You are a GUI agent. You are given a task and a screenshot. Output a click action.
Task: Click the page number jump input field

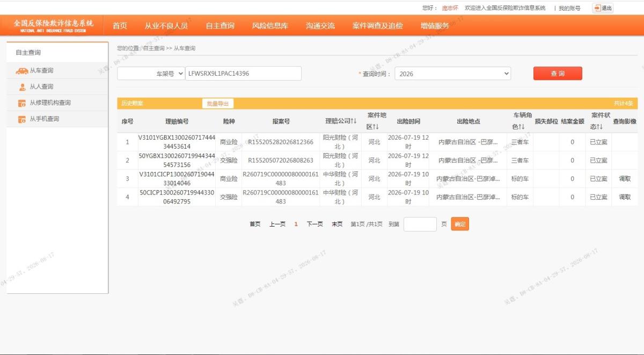tap(420, 224)
